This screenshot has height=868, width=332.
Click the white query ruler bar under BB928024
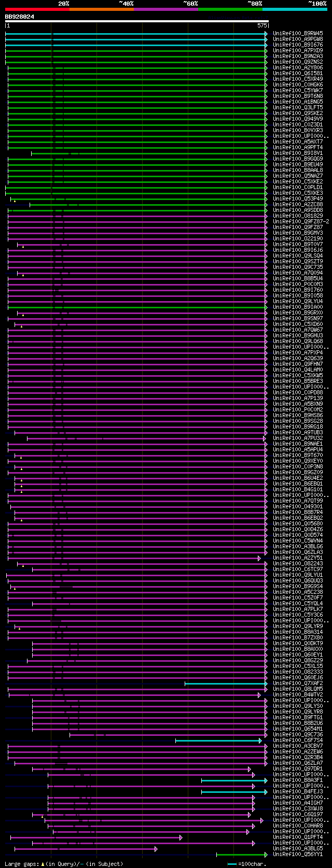137,21
